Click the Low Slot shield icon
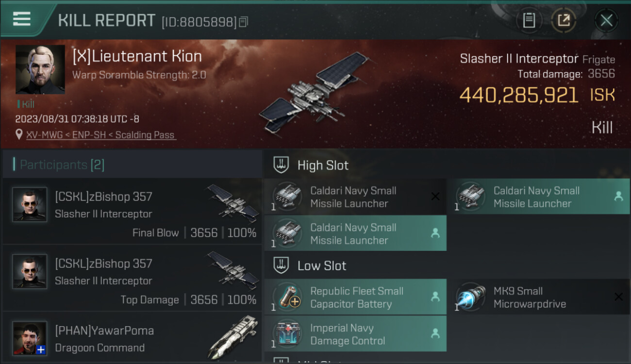 point(281,265)
